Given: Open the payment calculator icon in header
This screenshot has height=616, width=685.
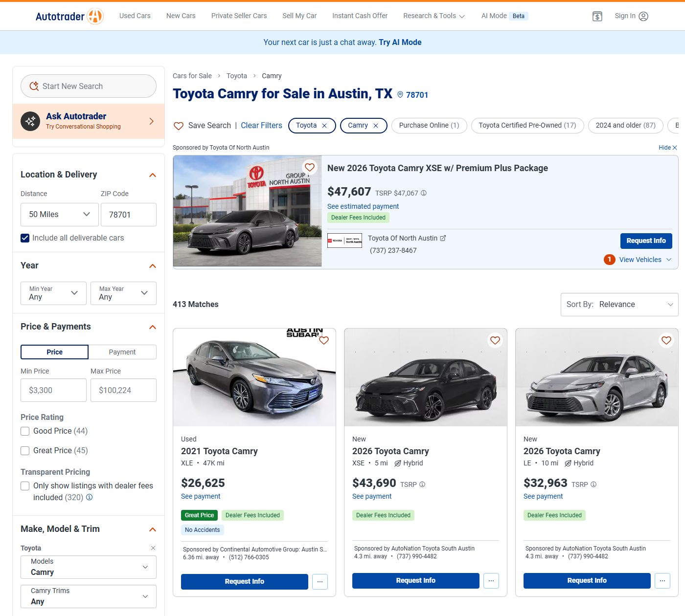Looking at the screenshot, I should click(597, 16).
